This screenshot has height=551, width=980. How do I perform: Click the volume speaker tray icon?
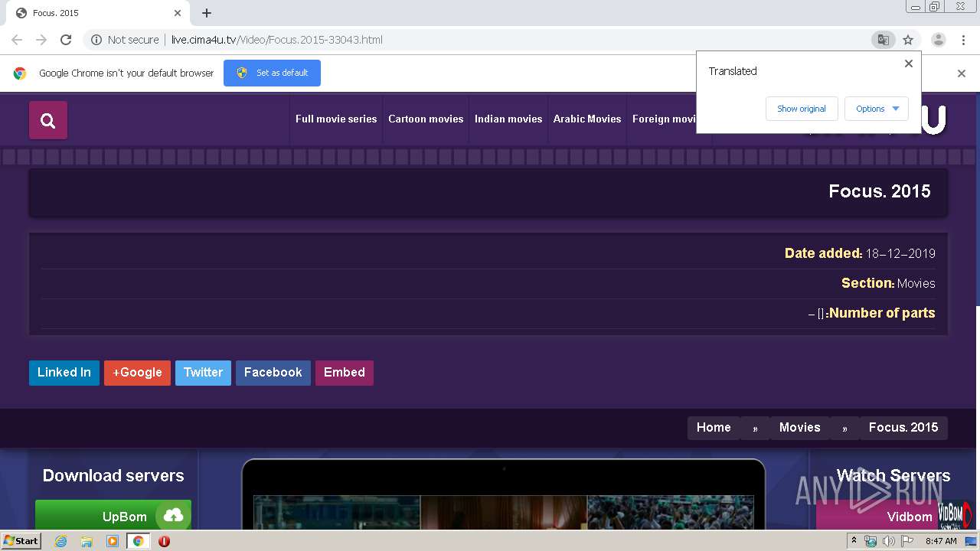(889, 541)
